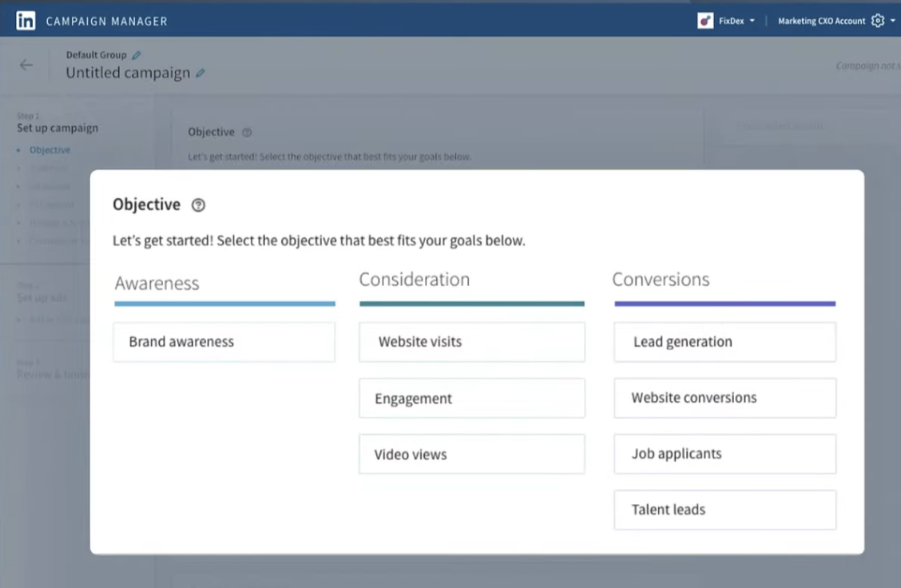This screenshot has height=588, width=901.
Task: Click the Untitled campaign title text
Action: point(128,73)
